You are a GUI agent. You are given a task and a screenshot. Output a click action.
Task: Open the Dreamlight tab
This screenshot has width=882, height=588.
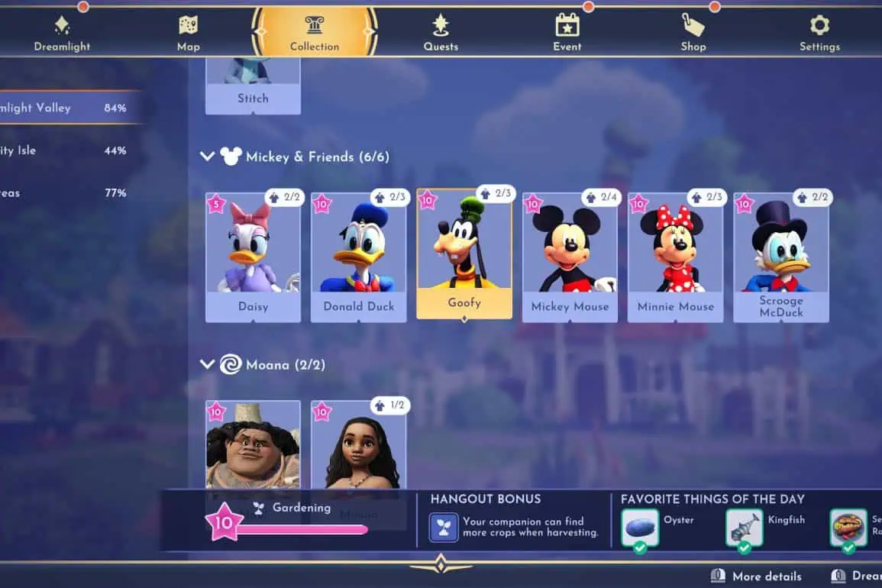pos(62,34)
